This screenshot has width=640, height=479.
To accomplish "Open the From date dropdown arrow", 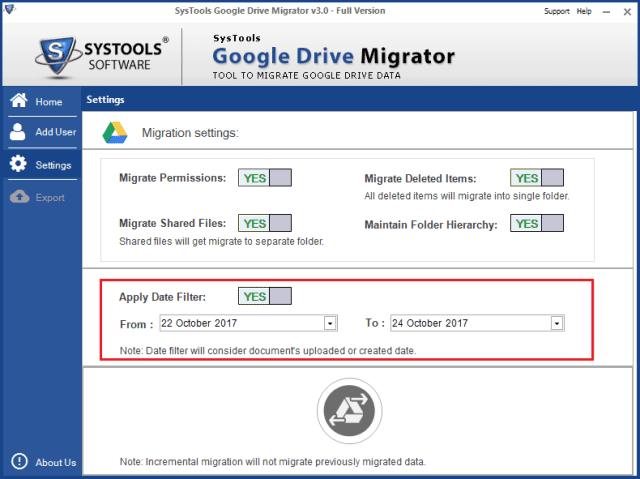I will pos(330,324).
